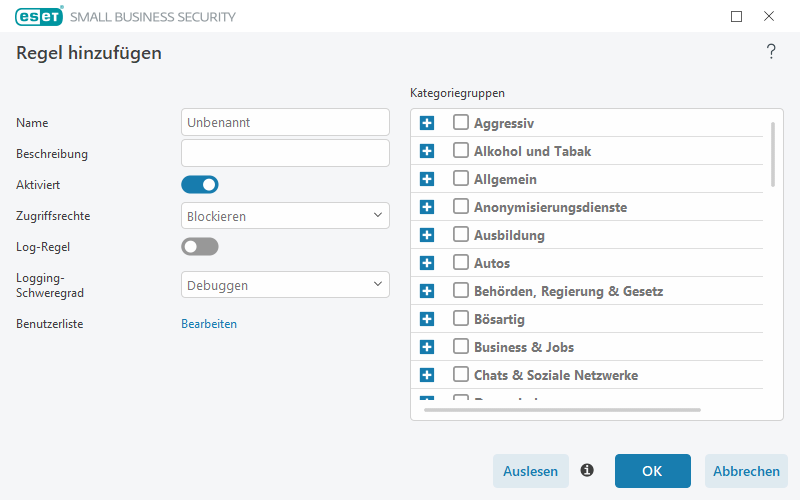Tick Behörden, Regierung & Gesetz checkbox
The height and width of the screenshot is (500, 800).
[461, 290]
